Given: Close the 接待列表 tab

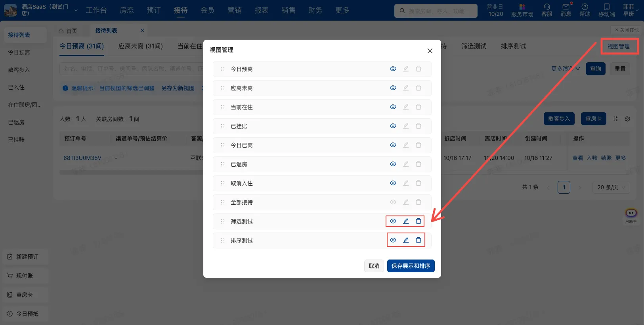Looking at the screenshot, I should 142,31.
